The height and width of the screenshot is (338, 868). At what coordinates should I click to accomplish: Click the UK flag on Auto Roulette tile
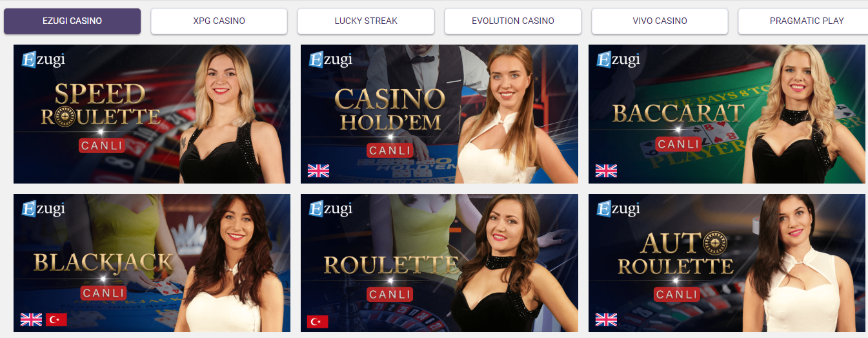pyautogui.click(x=606, y=319)
